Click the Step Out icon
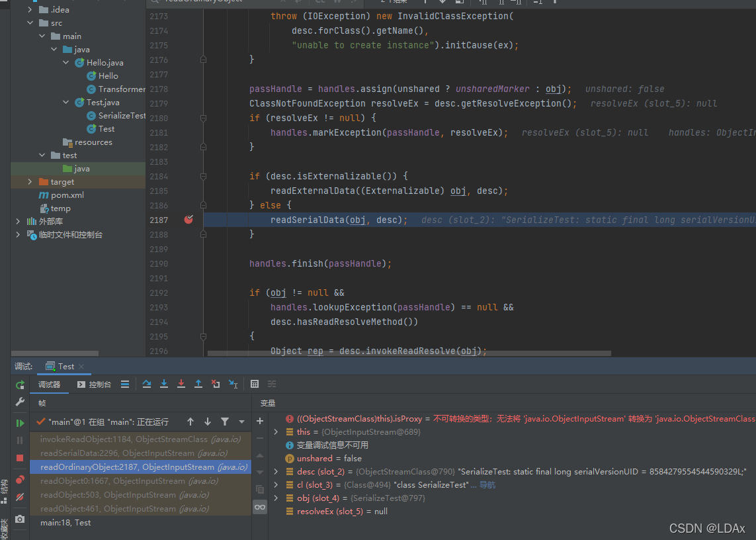Viewport: 756px width, 540px height. pos(198,384)
